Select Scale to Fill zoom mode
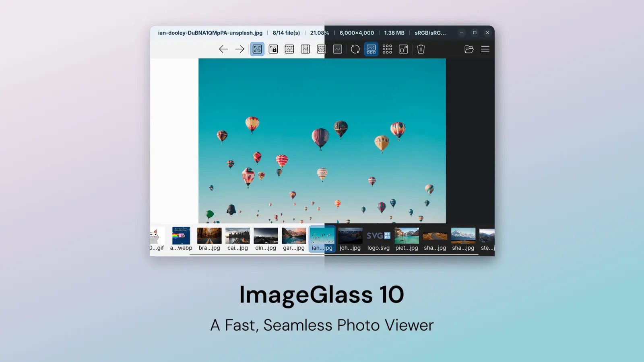 pyautogui.click(x=338, y=49)
